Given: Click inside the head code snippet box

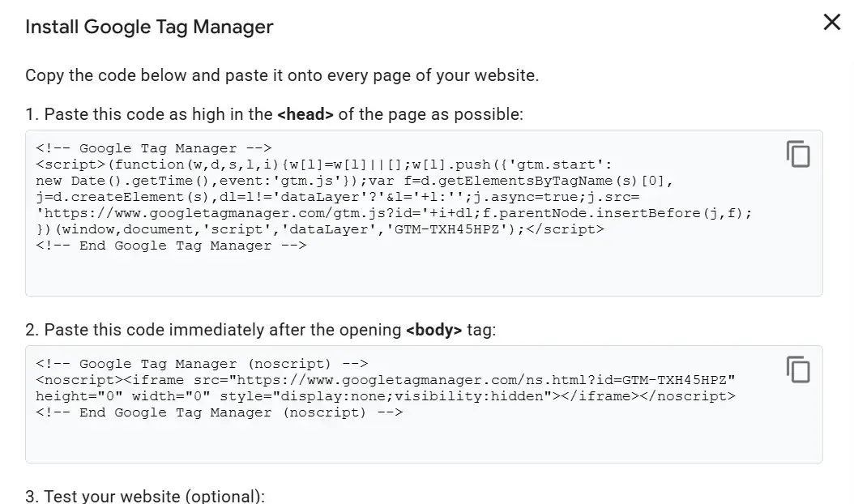Looking at the screenshot, I should [x=424, y=213].
